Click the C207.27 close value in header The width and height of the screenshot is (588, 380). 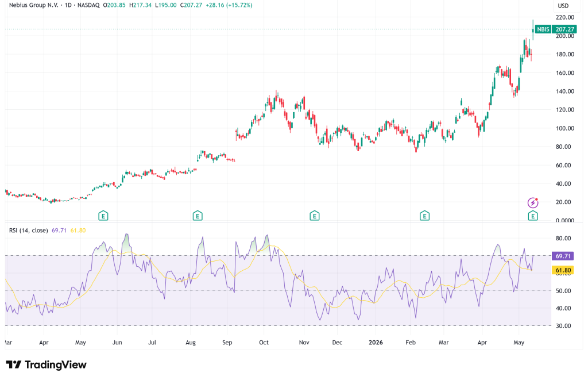(x=191, y=5)
